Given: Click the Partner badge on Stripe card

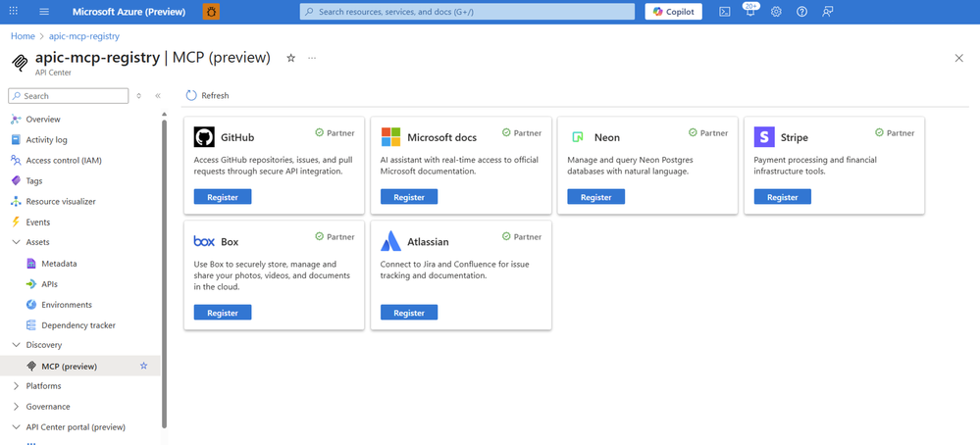Looking at the screenshot, I should click(895, 133).
